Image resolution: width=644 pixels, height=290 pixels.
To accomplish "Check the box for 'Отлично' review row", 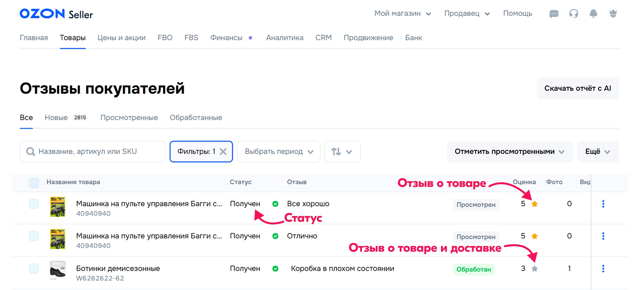I will tap(34, 236).
